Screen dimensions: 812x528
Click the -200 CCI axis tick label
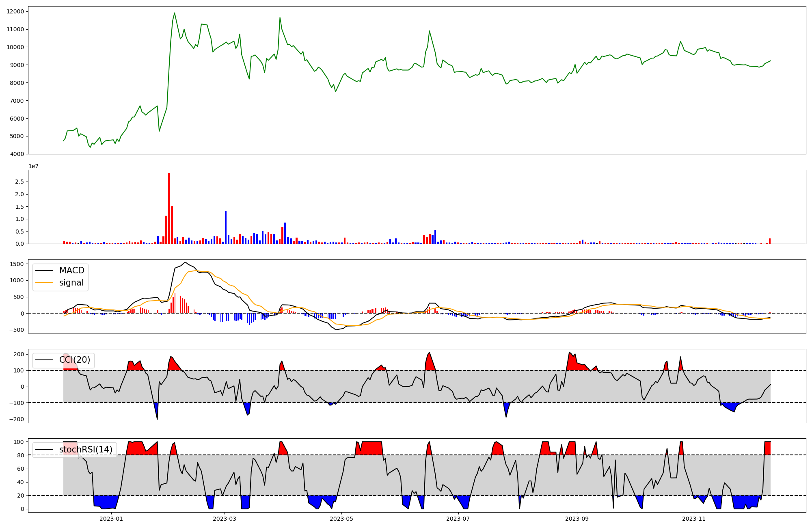(17, 419)
